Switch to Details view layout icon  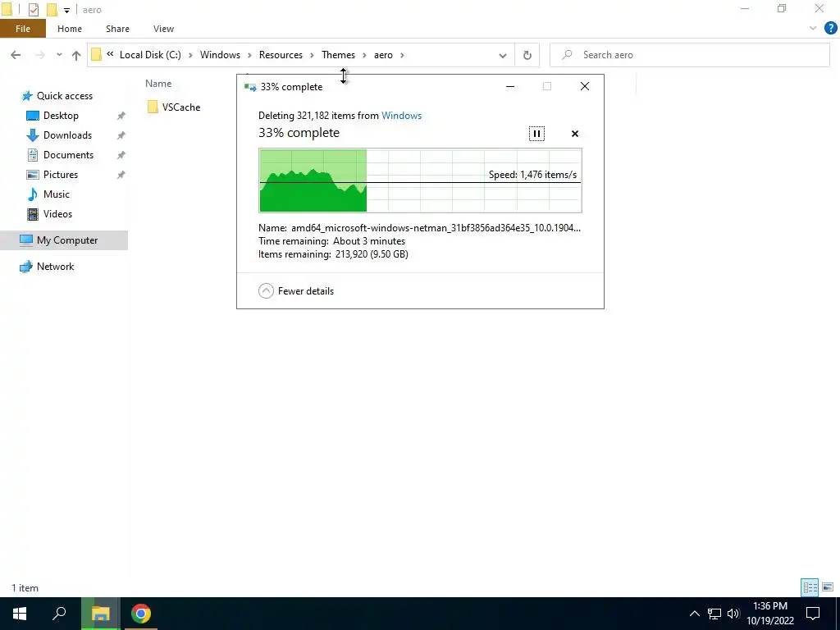[810, 587]
